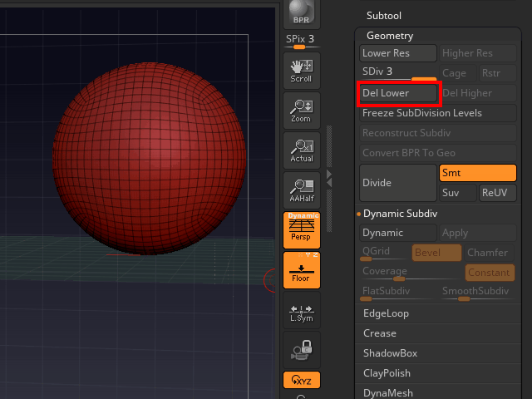Expand the DynaMesh section
This screenshot has height=399, width=532.
387,393
